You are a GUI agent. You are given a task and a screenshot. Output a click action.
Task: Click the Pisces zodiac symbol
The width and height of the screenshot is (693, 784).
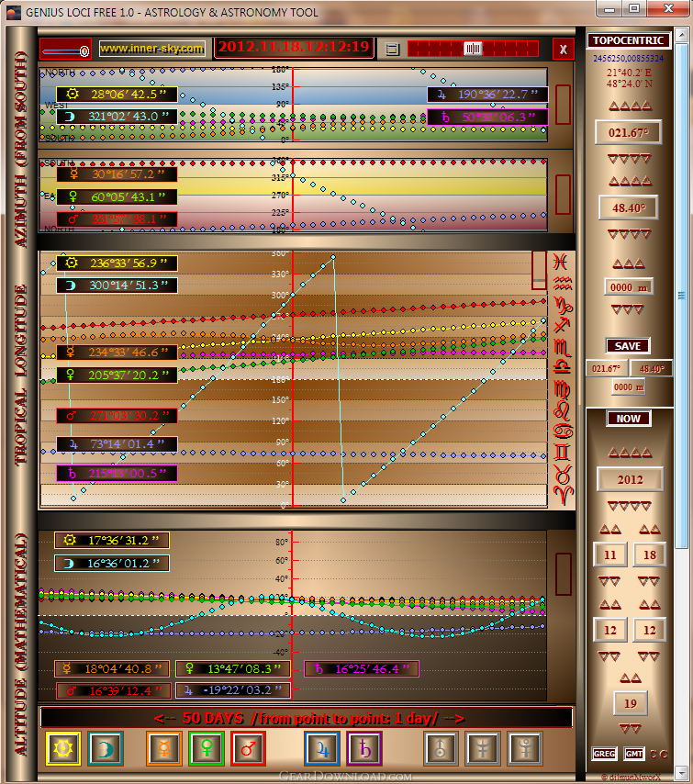pyautogui.click(x=561, y=262)
